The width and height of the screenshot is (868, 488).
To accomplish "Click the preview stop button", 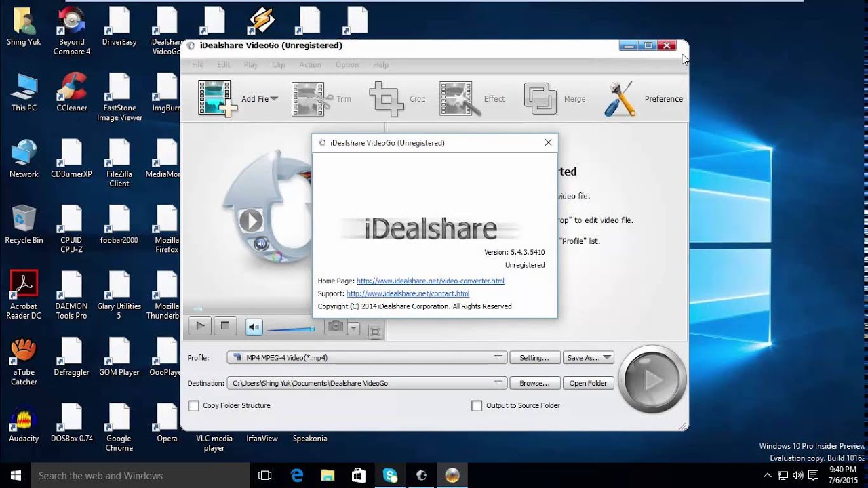I will pyautogui.click(x=224, y=326).
